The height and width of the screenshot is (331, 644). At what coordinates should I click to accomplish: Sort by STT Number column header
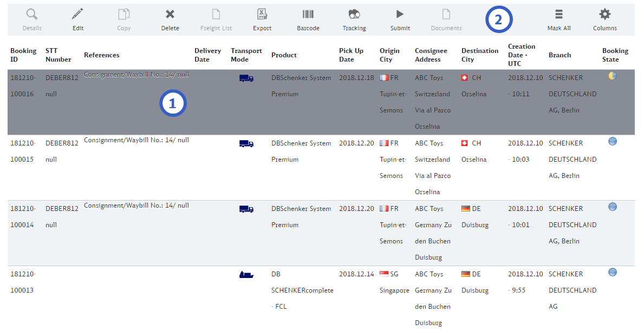[x=58, y=55]
